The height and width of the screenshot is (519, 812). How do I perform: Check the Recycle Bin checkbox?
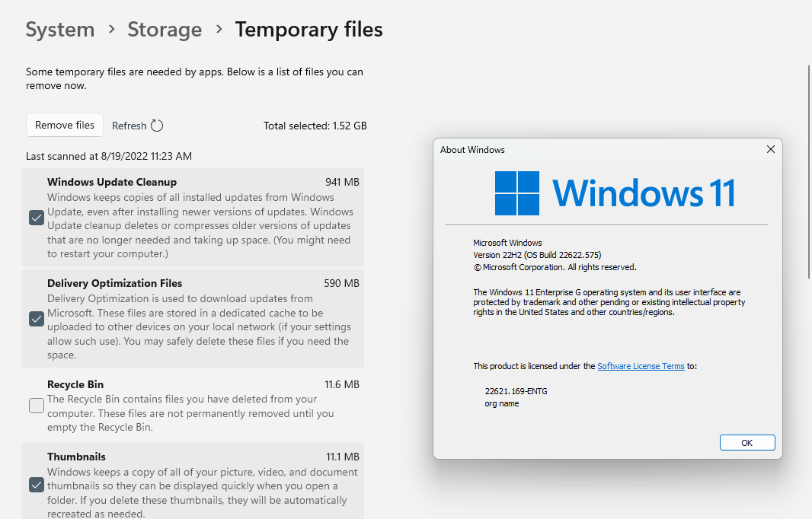tap(37, 406)
